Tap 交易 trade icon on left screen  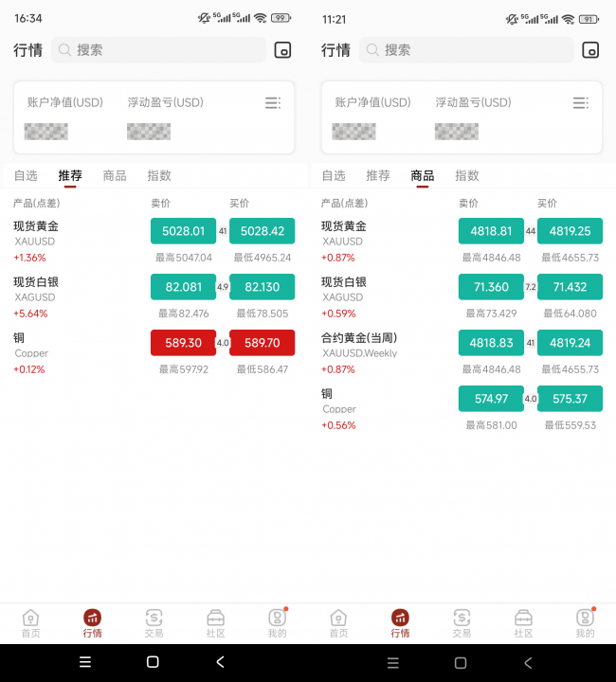point(154,622)
